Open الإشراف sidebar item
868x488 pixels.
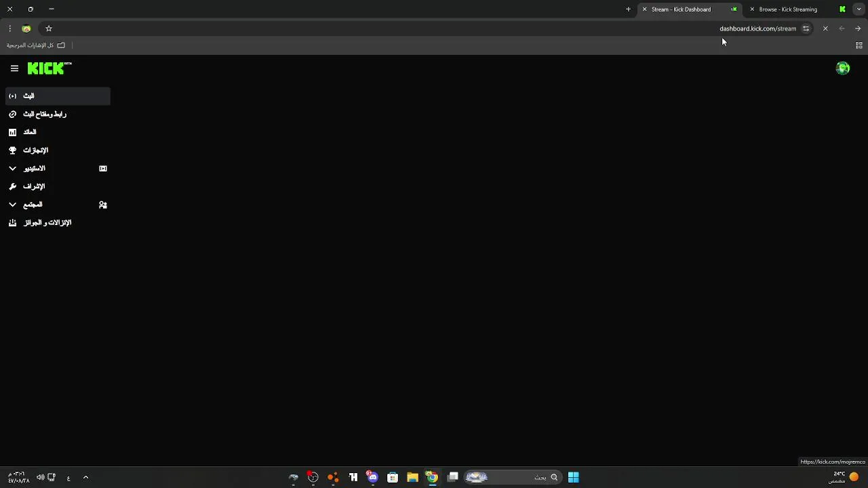point(58,186)
